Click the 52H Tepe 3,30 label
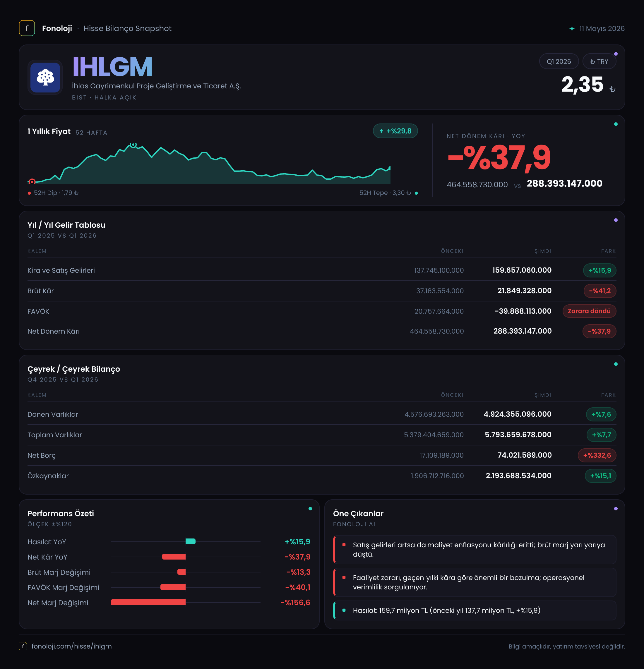This screenshot has width=644, height=669. pyautogui.click(x=385, y=193)
